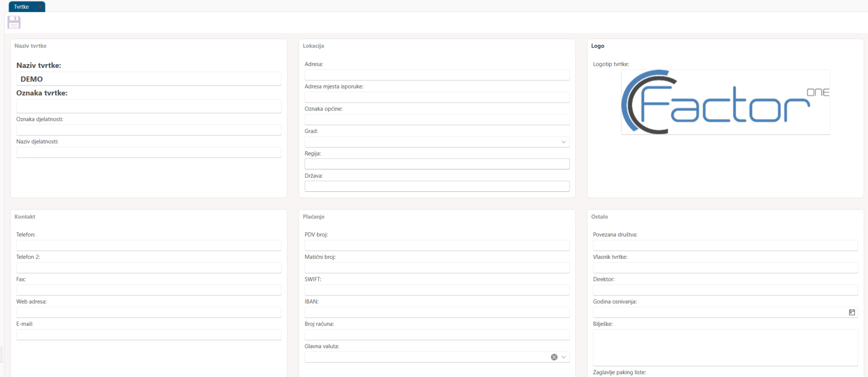
Task: Click the Adresa mjesta isporuke field
Action: point(437,97)
